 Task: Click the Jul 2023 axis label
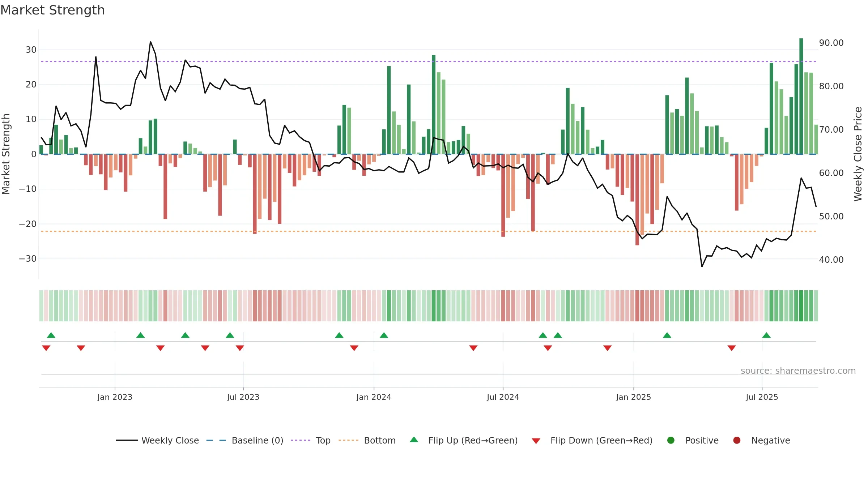243,397
